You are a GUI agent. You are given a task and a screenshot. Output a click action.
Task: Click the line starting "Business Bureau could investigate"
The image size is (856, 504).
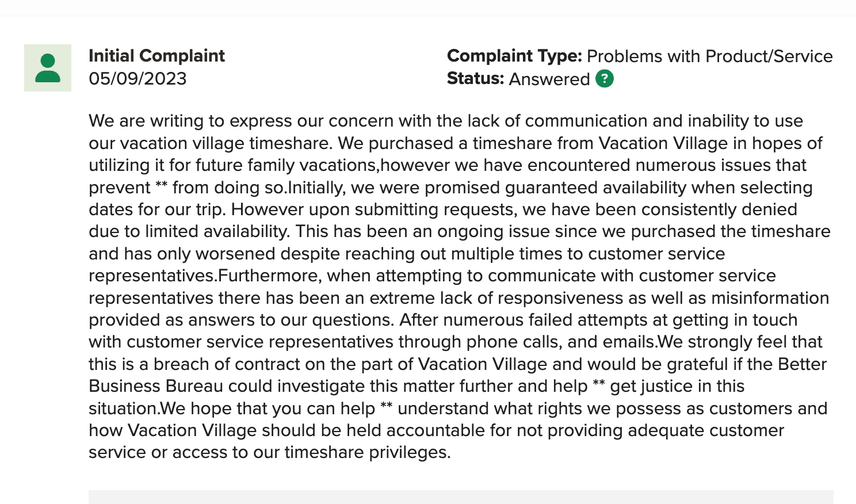coord(416,386)
